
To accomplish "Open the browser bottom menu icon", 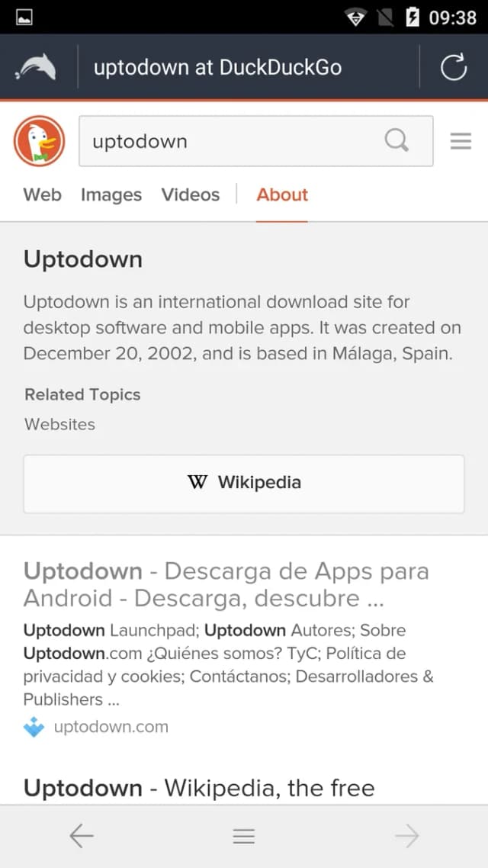I will pos(243,836).
